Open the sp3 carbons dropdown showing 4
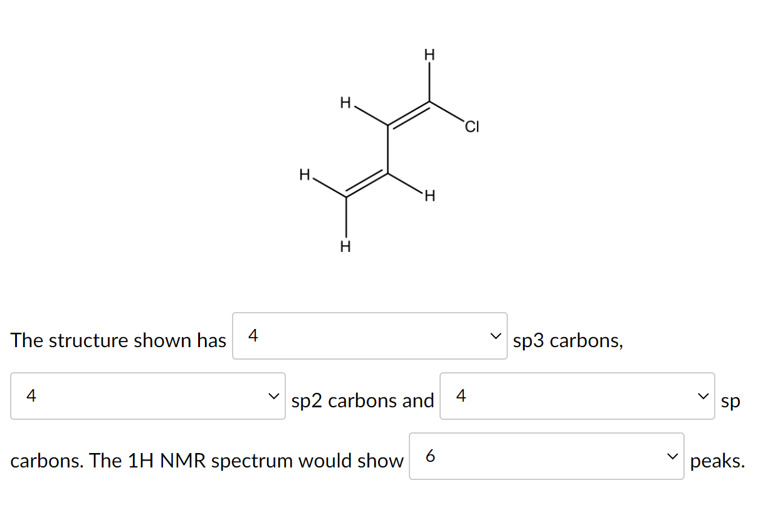The height and width of the screenshot is (532, 758). (x=370, y=336)
